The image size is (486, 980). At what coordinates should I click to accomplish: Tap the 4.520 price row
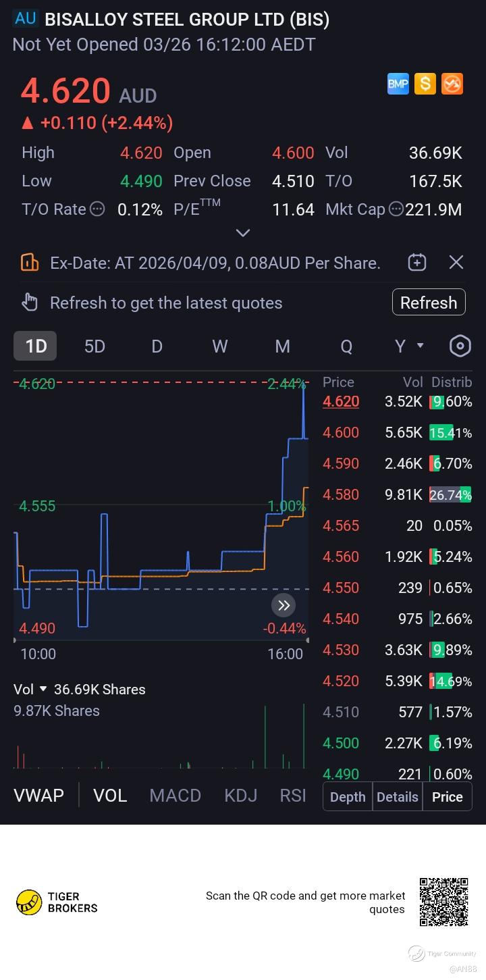[x=397, y=681]
